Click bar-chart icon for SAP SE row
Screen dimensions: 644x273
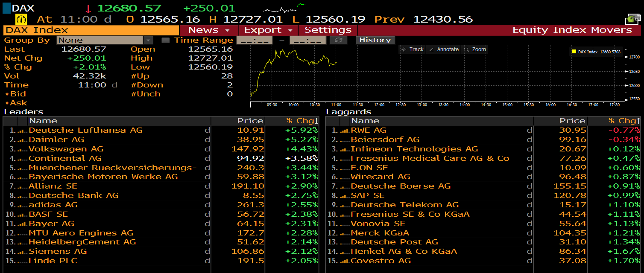(x=344, y=196)
